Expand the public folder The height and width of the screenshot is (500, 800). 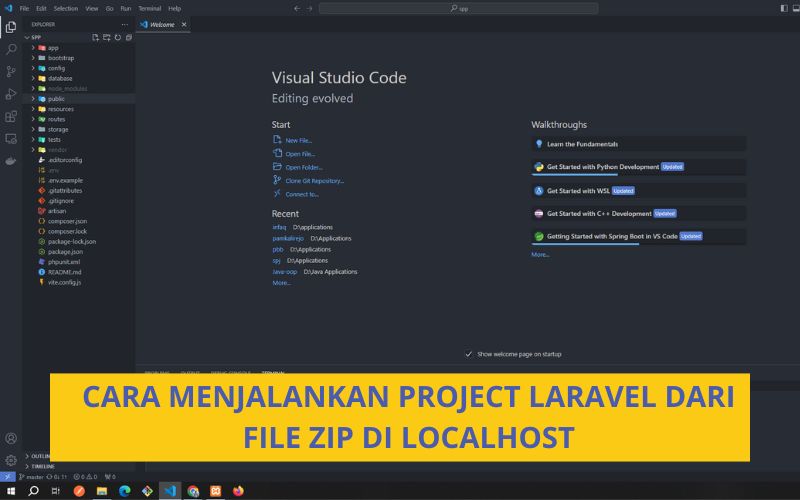tap(79, 98)
